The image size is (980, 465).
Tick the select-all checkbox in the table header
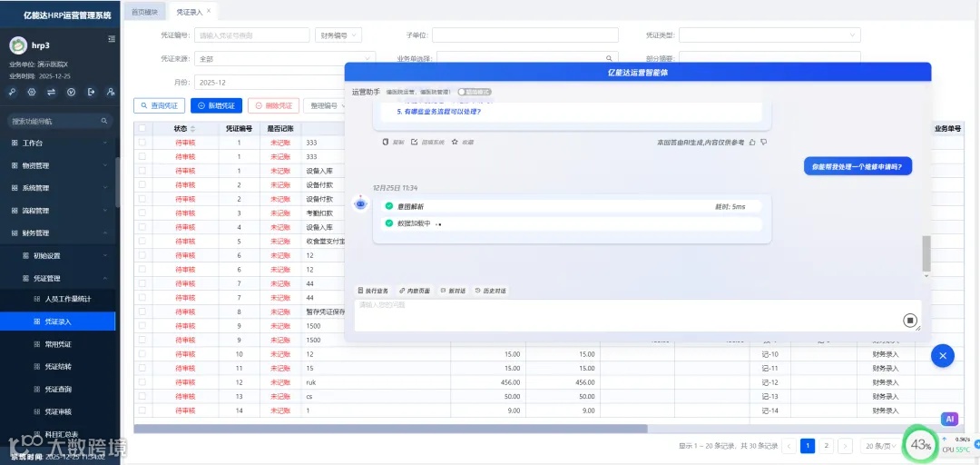tap(142, 128)
